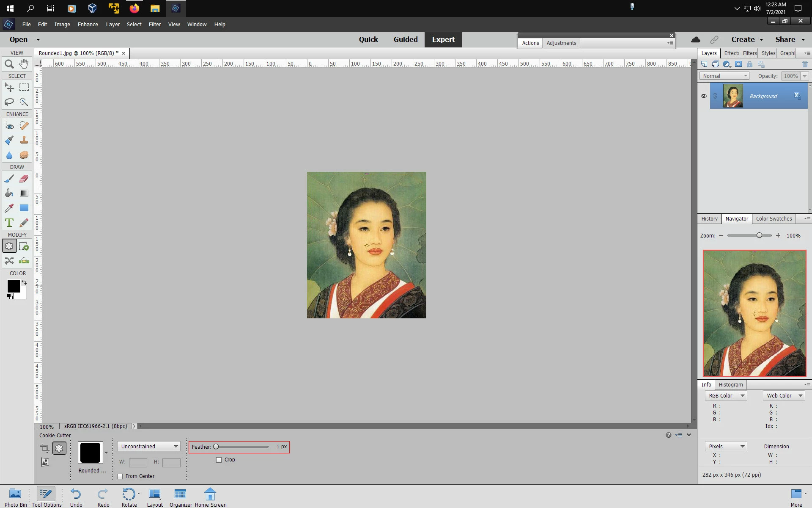Activate the Horizontal Type tool
The width and height of the screenshot is (812, 508).
click(9, 223)
